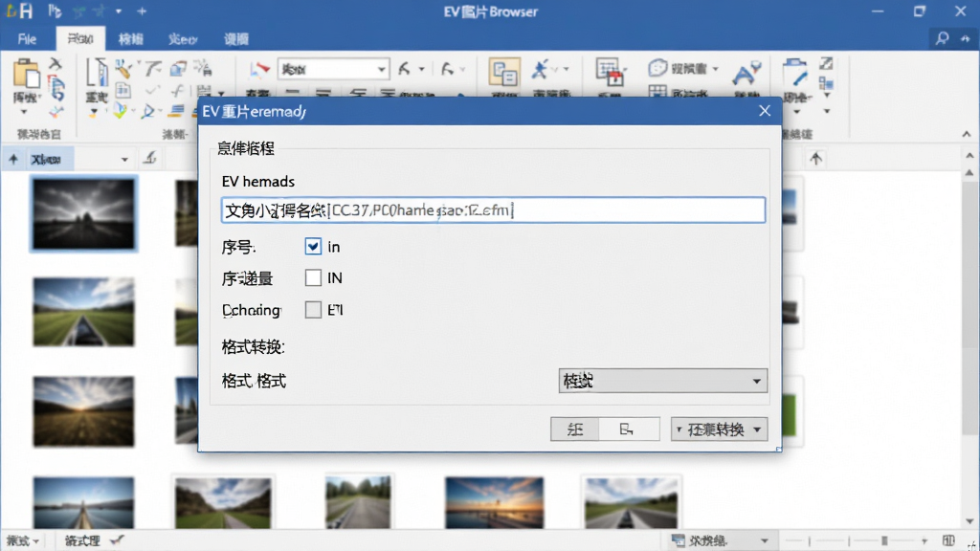Select the forest road thumbnail in bottom row
The image size is (980, 551).
(358, 501)
